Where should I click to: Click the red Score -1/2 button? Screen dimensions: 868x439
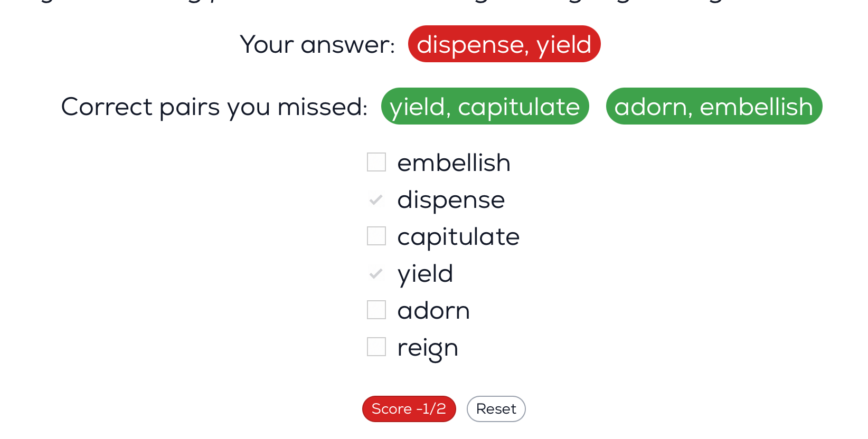409,409
